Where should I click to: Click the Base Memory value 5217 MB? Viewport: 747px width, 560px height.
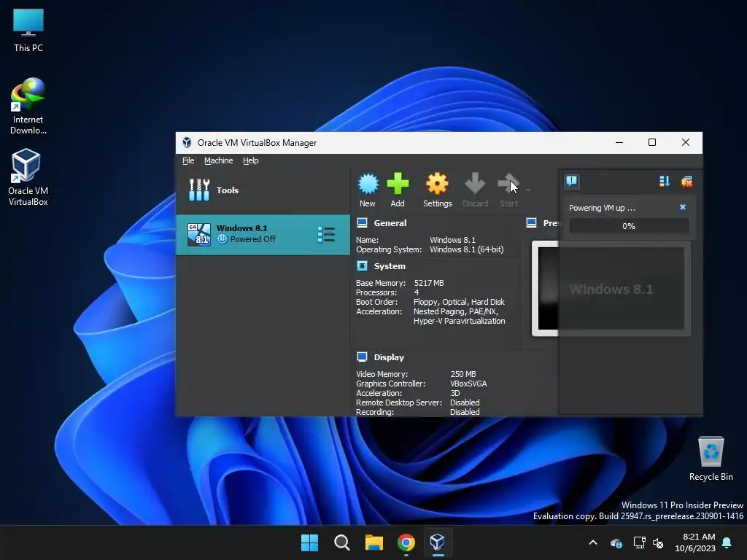pos(429,283)
